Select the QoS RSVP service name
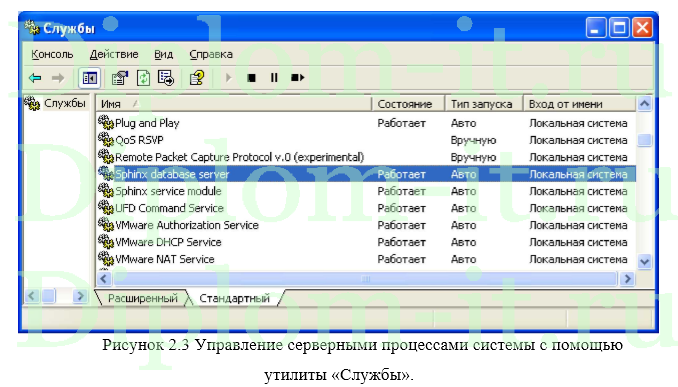 139,140
